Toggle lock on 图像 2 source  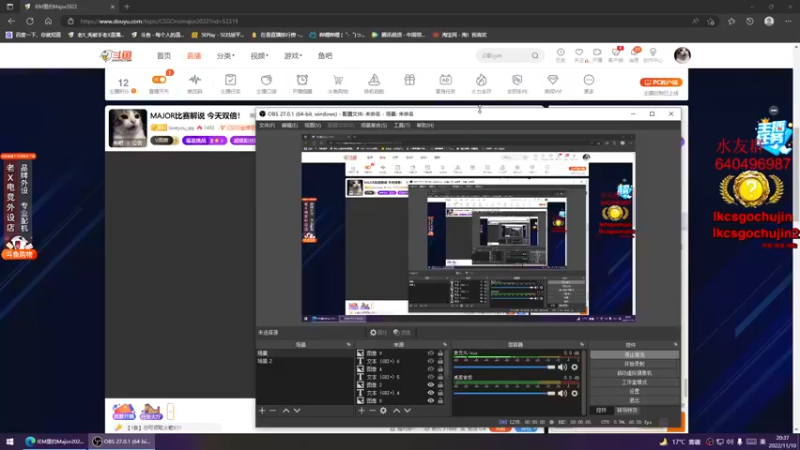tap(440, 385)
